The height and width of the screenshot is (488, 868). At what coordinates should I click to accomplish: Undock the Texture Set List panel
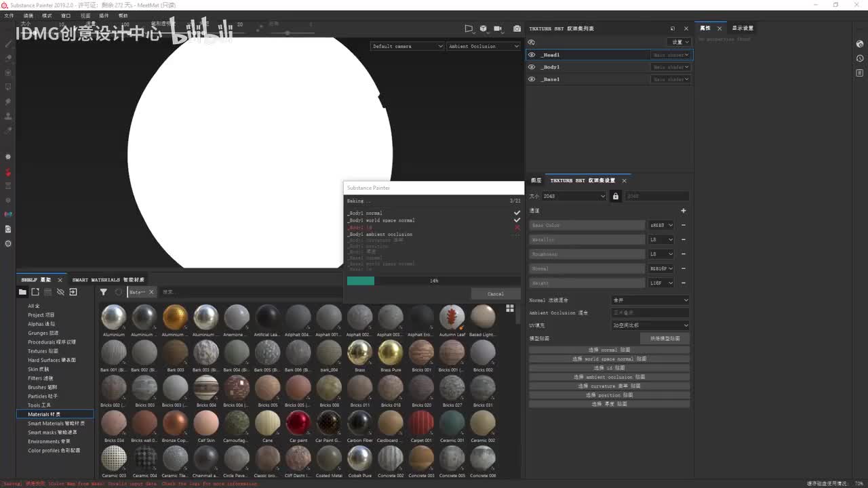673,28
